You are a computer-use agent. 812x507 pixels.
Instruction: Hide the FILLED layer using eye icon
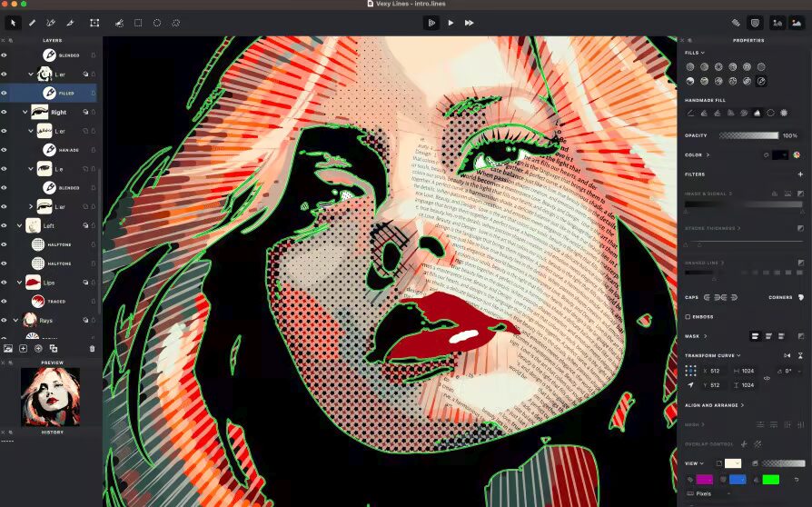pyautogui.click(x=5, y=94)
